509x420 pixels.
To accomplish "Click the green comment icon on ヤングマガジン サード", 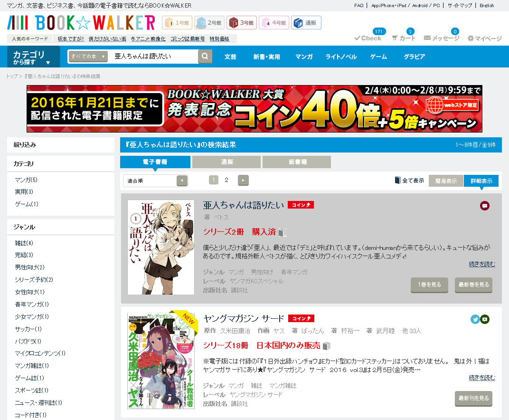I will coord(485,319).
